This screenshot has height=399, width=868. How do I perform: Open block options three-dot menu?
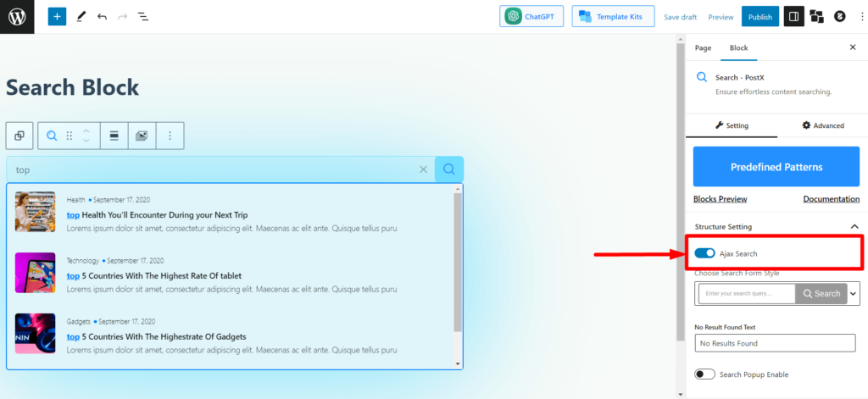(170, 136)
